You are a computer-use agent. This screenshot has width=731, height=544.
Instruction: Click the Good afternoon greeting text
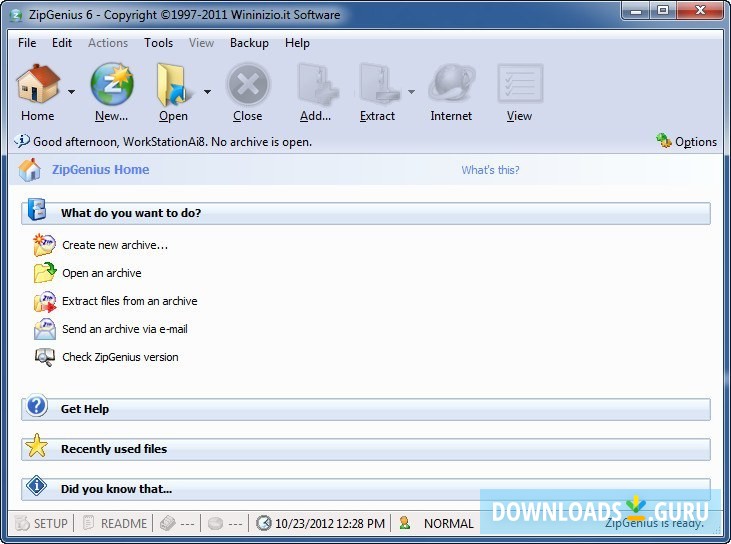coord(172,142)
